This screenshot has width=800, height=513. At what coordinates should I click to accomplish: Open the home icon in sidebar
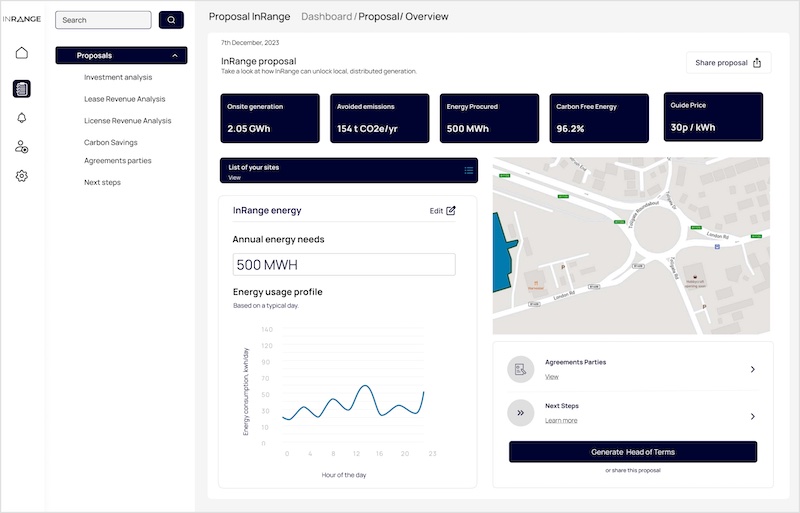(x=21, y=53)
